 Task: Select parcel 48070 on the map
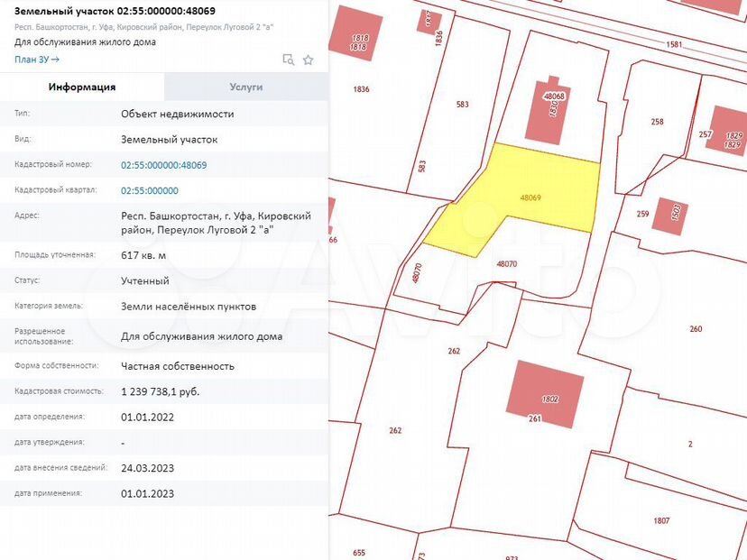click(506, 264)
